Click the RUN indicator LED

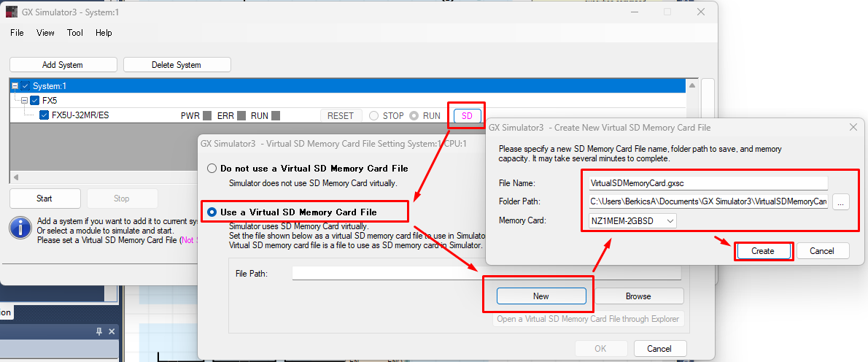275,116
